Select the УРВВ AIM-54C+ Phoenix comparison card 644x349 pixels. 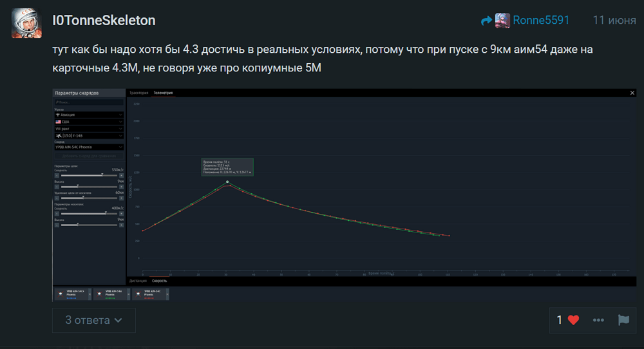tap(72, 294)
